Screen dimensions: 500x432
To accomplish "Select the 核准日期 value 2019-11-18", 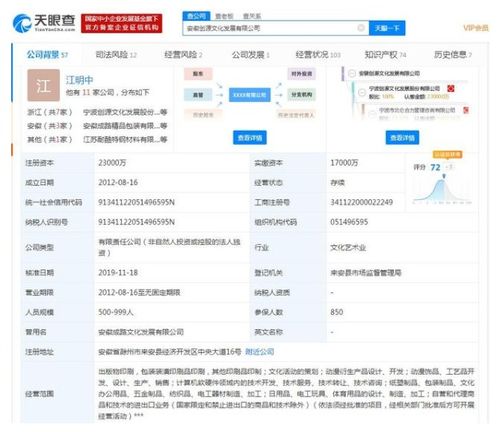I will [x=118, y=273].
